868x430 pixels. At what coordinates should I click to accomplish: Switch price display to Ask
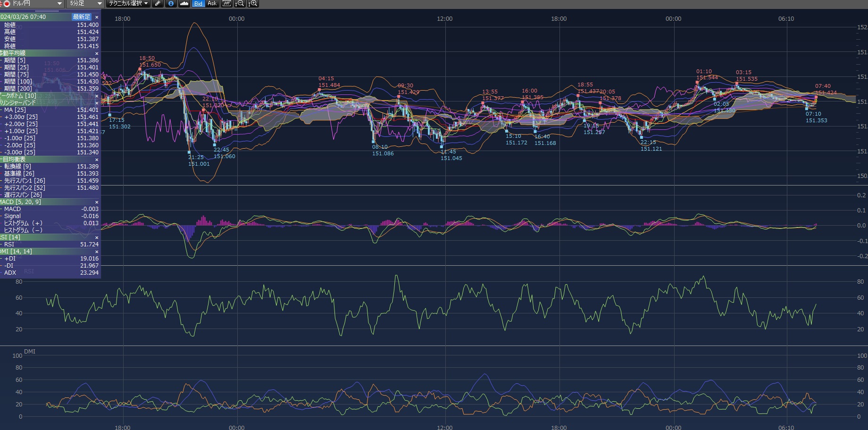pos(212,4)
